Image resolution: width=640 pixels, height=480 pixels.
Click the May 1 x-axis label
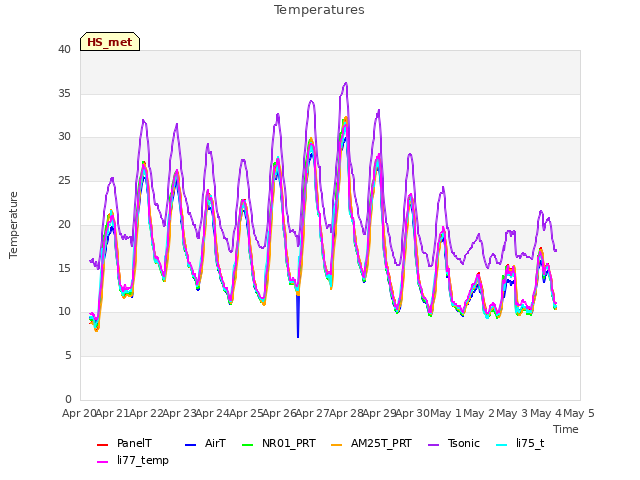coord(446,413)
